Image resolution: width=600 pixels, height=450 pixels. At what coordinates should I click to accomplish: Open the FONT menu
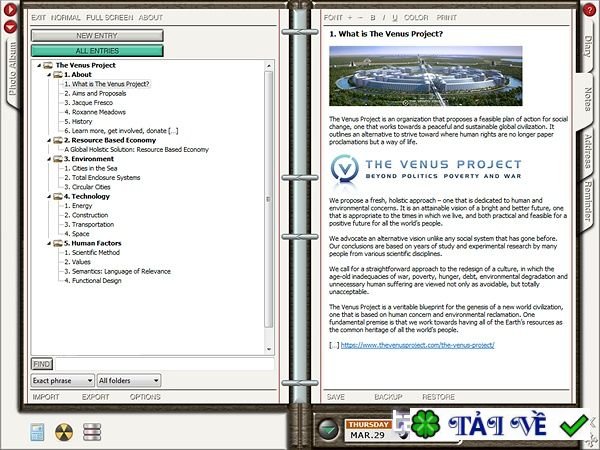[333, 18]
